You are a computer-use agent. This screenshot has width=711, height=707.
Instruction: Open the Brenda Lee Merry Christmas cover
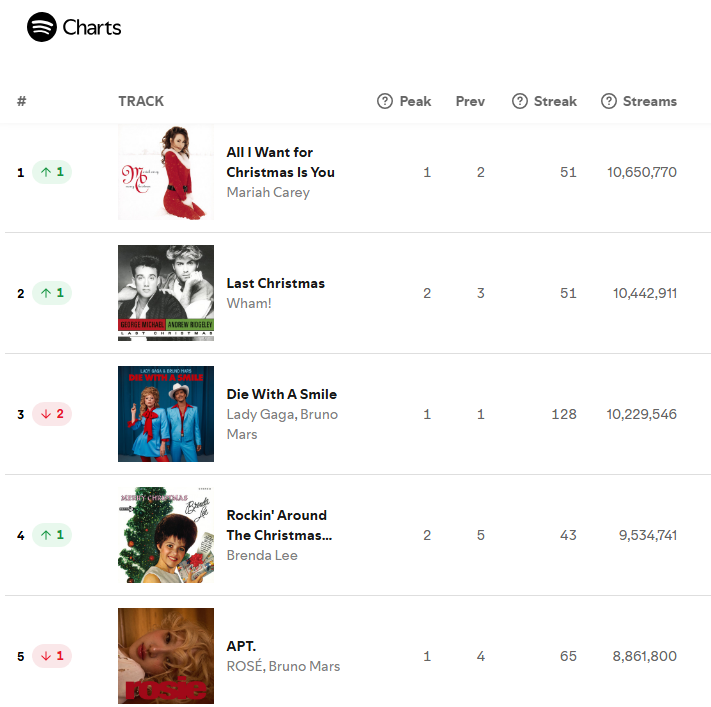(166, 535)
